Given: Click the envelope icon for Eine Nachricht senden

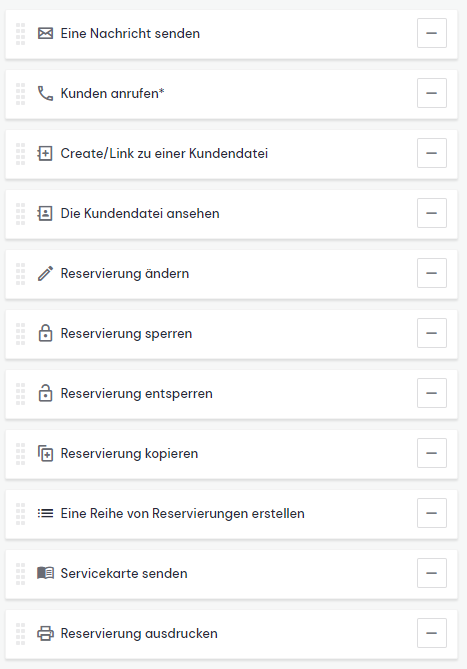Looking at the screenshot, I should tap(45, 33).
